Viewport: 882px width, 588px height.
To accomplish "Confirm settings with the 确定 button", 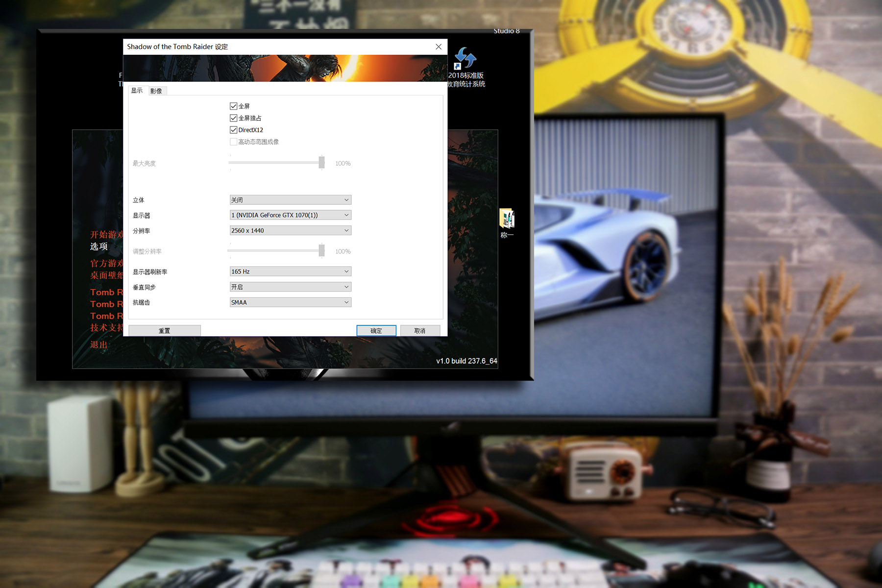I will pos(376,331).
